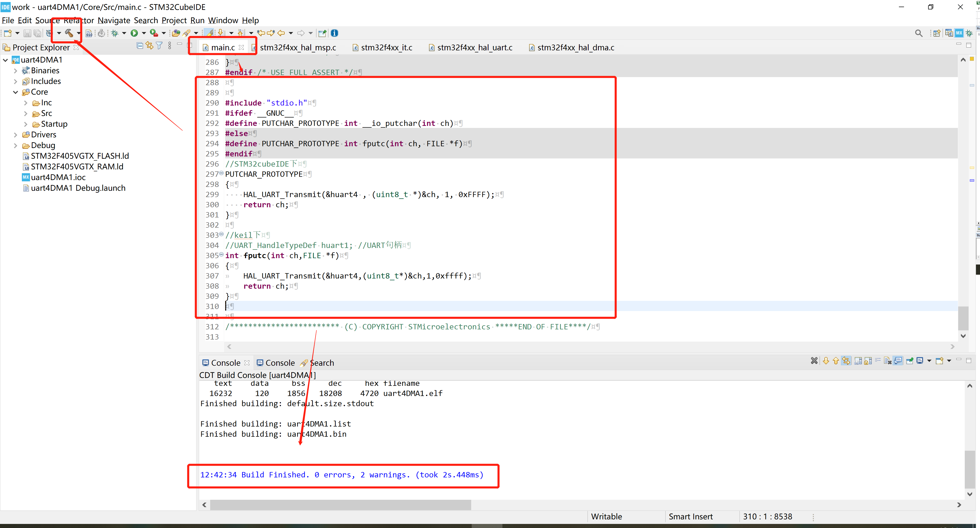This screenshot has width=980, height=528.
Task: Save all open editors
Action: (x=37, y=33)
